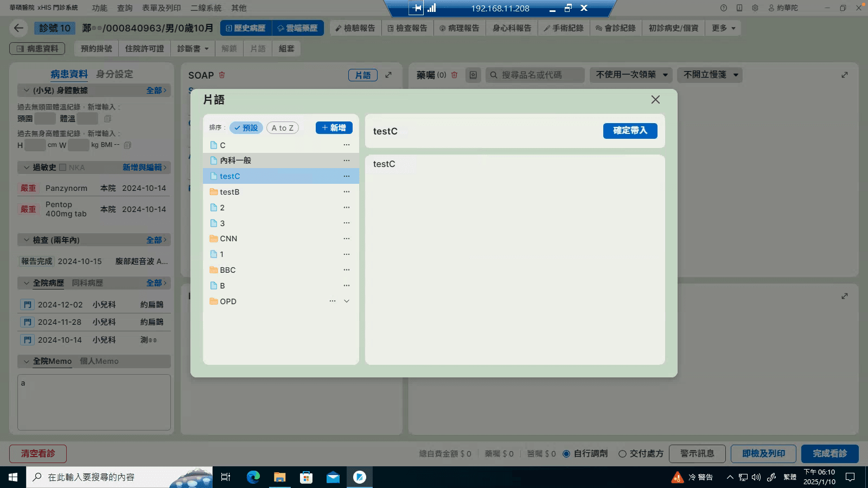This screenshot has width=868, height=488.
Task: Switch to the 個人Memo tab
Action: click(99, 361)
